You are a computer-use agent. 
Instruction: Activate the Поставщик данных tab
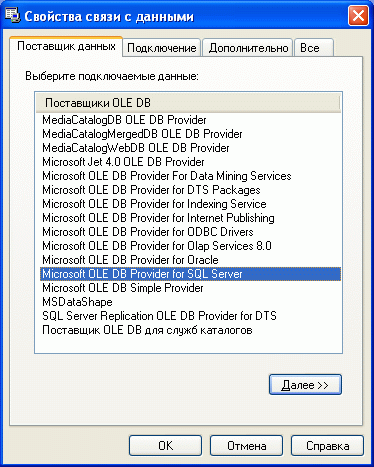(66, 46)
